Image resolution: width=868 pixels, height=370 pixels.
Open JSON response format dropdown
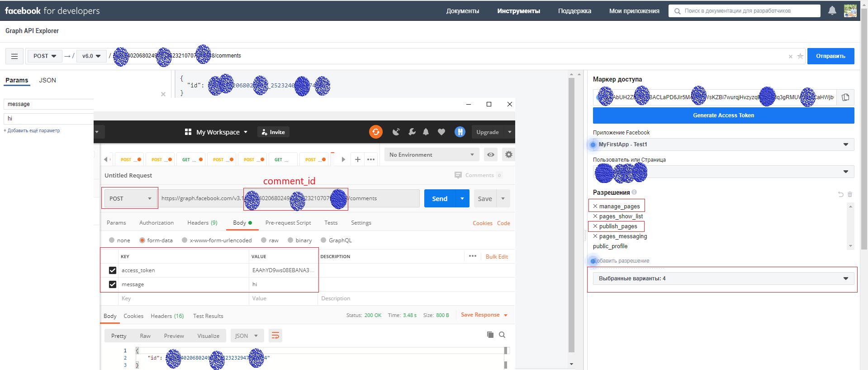click(x=247, y=336)
